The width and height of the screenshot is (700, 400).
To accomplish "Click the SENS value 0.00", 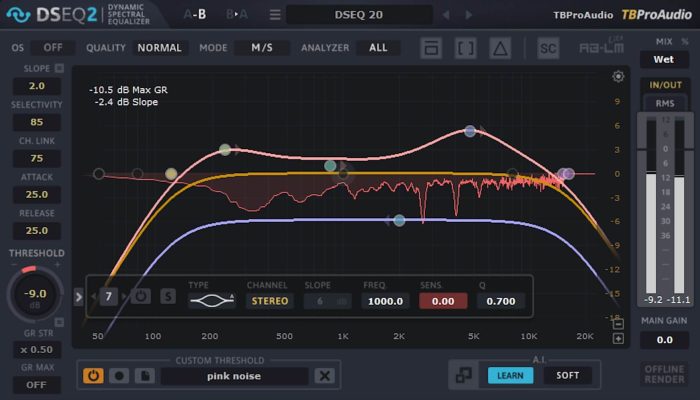I will pos(443,301).
